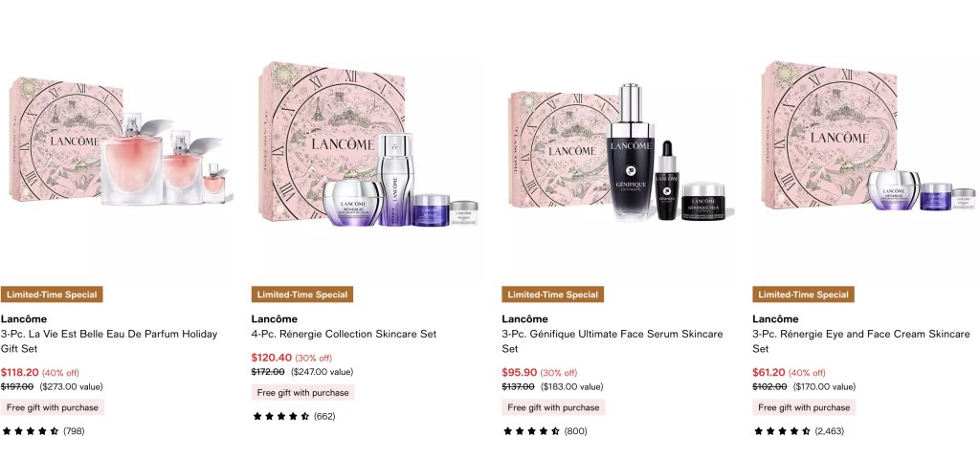
Task: Click Free gift with purchase under the $95.90 set
Action: pos(554,407)
